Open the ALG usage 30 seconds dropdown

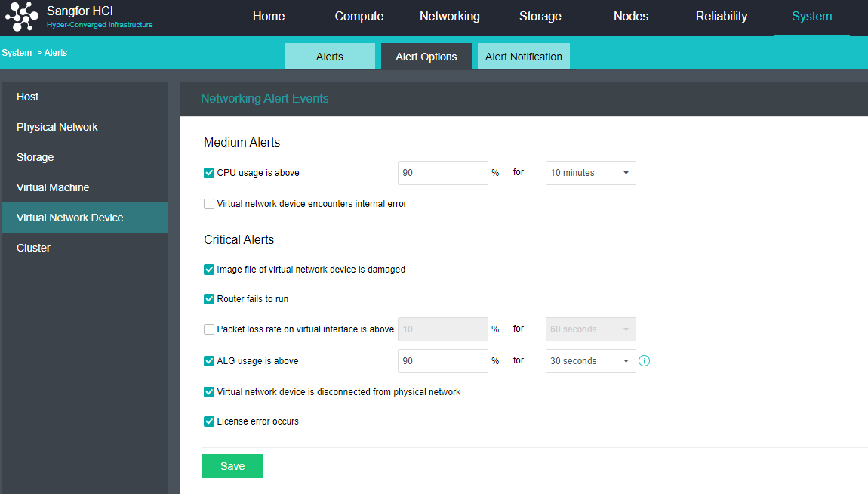tap(590, 361)
